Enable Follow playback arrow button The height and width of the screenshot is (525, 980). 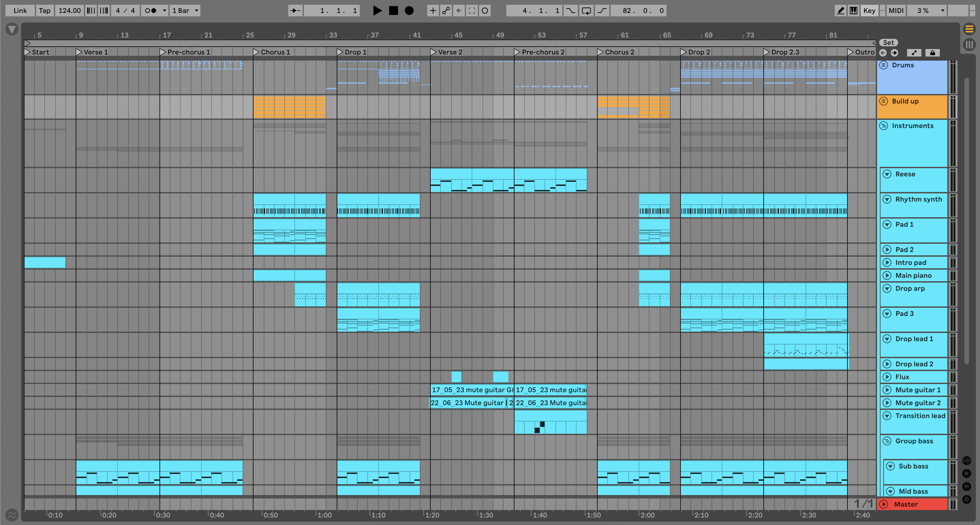click(x=295, y=11)
